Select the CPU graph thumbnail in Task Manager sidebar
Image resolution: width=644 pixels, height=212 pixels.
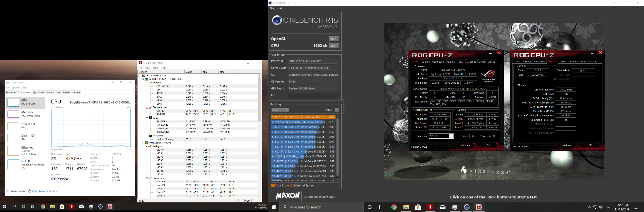click(13, 103)
